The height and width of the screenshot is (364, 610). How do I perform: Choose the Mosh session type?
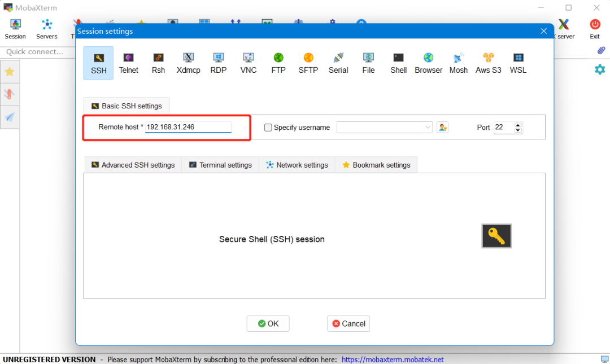pos(458,63)
